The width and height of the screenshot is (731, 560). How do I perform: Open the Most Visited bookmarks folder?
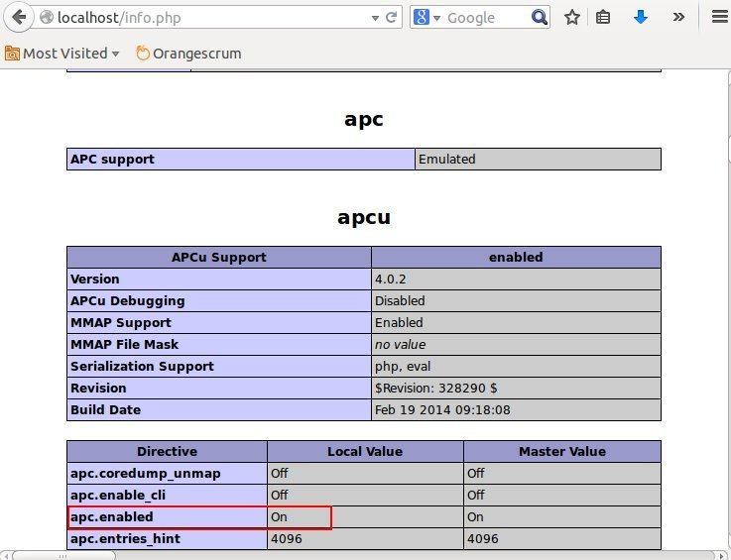coord(62,54)
